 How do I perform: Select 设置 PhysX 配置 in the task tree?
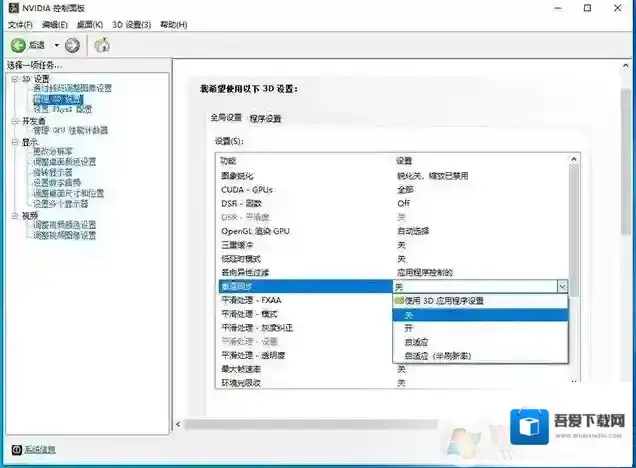click(62, 109)
